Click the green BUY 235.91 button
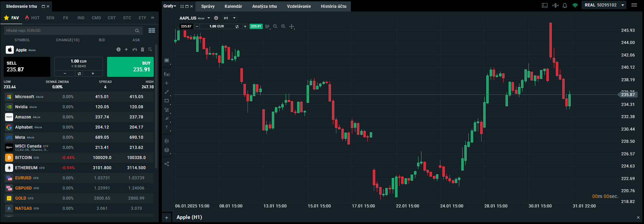 130,67
